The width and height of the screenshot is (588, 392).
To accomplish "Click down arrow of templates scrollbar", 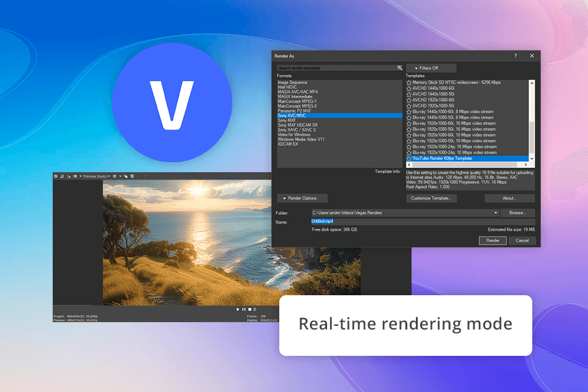I will coord(532,159).
